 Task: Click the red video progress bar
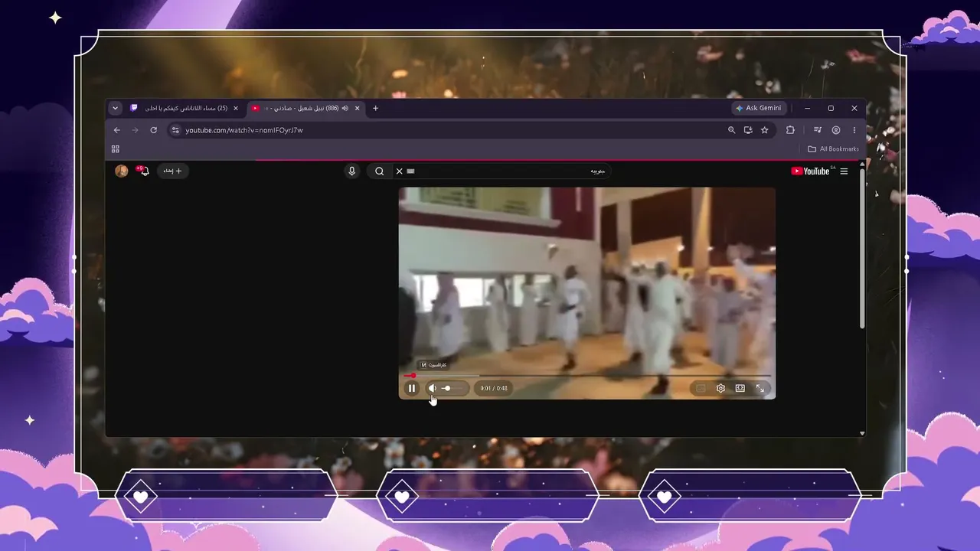tap(587, 376)
